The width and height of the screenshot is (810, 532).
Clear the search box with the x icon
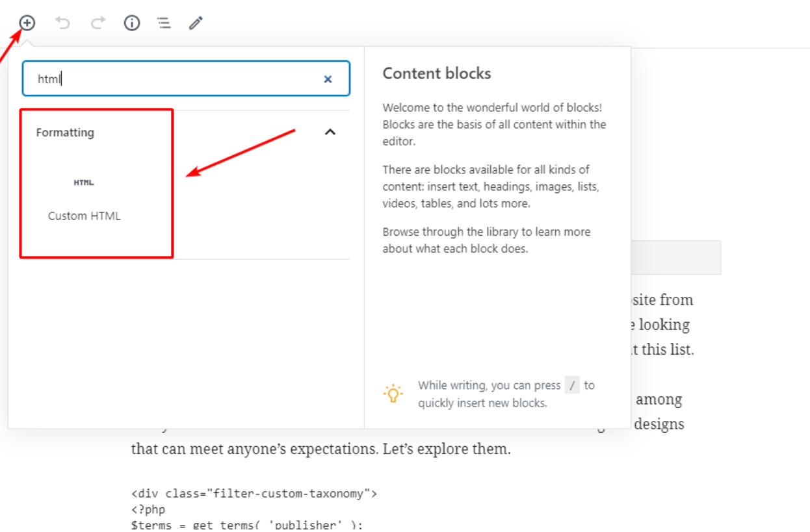point(328,79)
